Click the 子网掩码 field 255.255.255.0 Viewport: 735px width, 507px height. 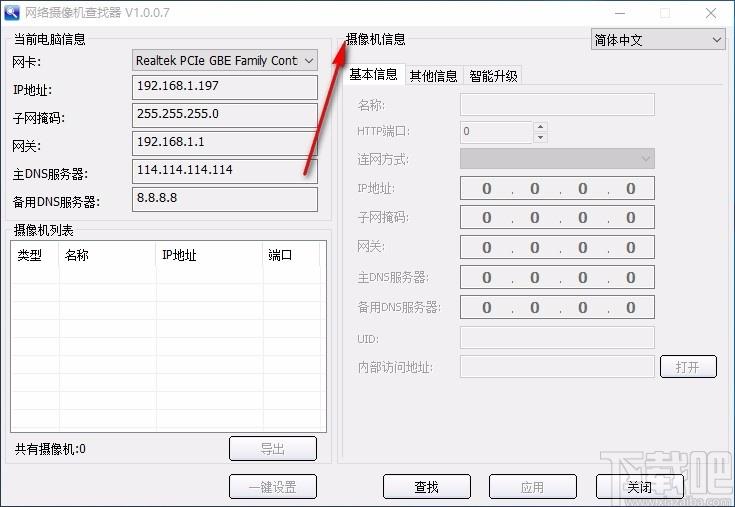225,115
